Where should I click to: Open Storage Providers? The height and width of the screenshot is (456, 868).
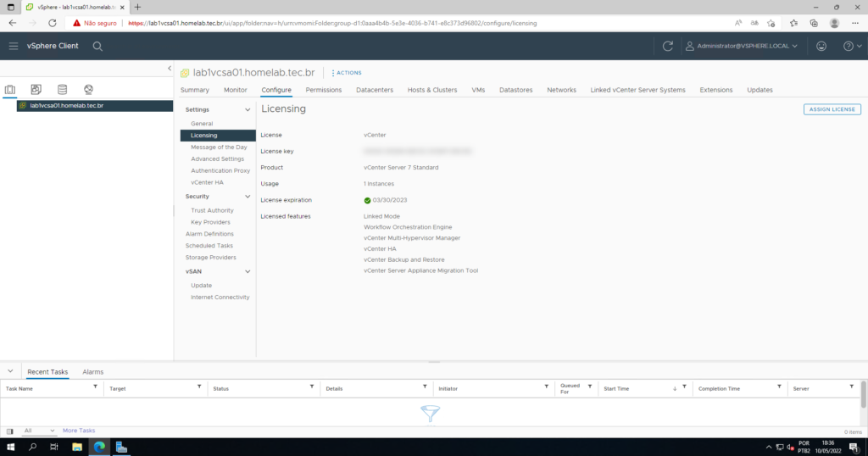point(210,258)
